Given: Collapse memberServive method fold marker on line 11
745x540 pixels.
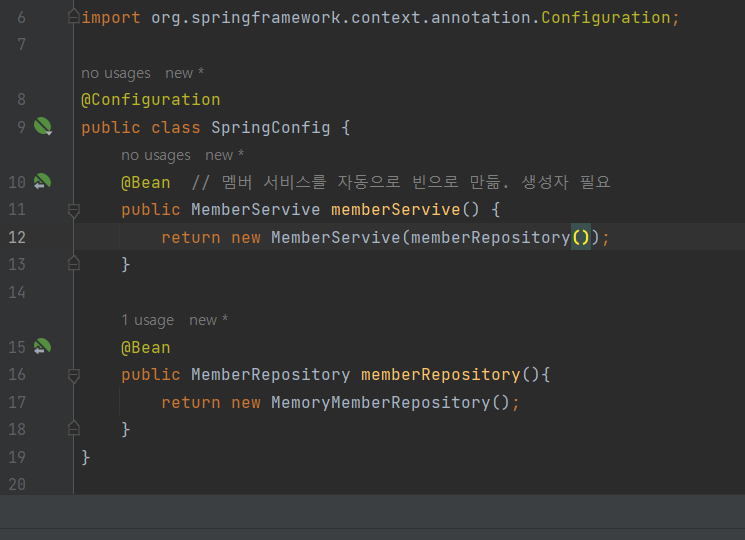Looking at the screenshot, I should tap(74, 210).
